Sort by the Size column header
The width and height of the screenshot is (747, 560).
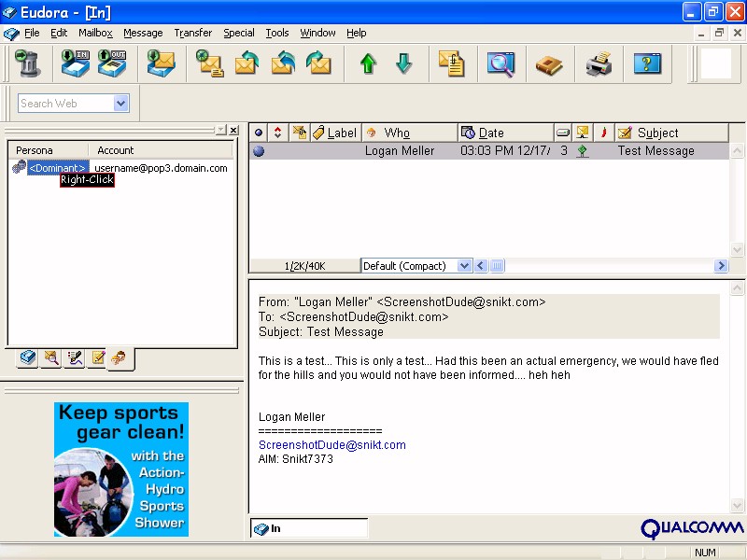pyautogui.click(x=563, y=133)
